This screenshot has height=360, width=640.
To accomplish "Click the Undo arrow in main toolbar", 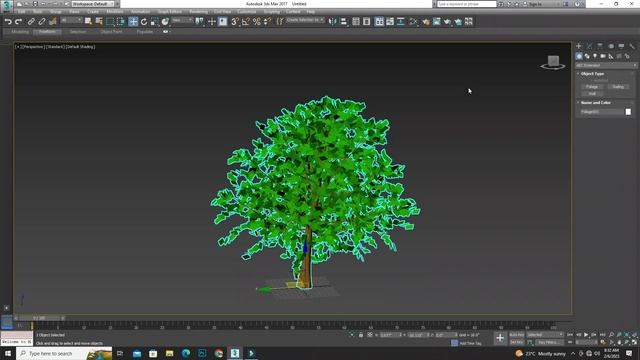I will (x=8, y=22).
